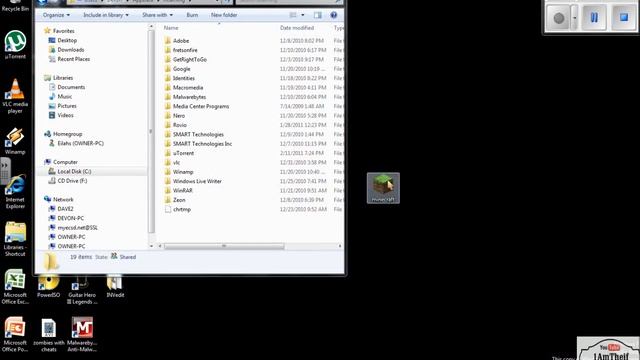Open the record button dropdown arrow
The width and height of the screenshot is (640, 360).
[x=574, y=18]
